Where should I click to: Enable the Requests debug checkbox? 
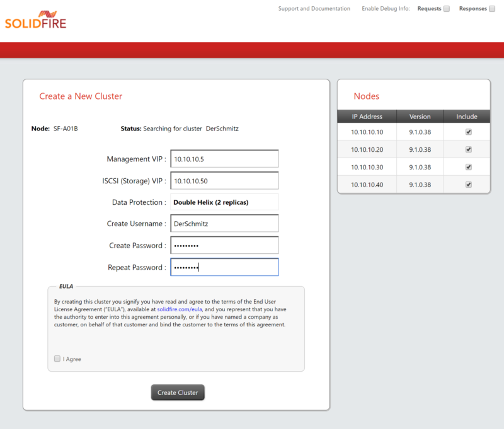(447, 8)
